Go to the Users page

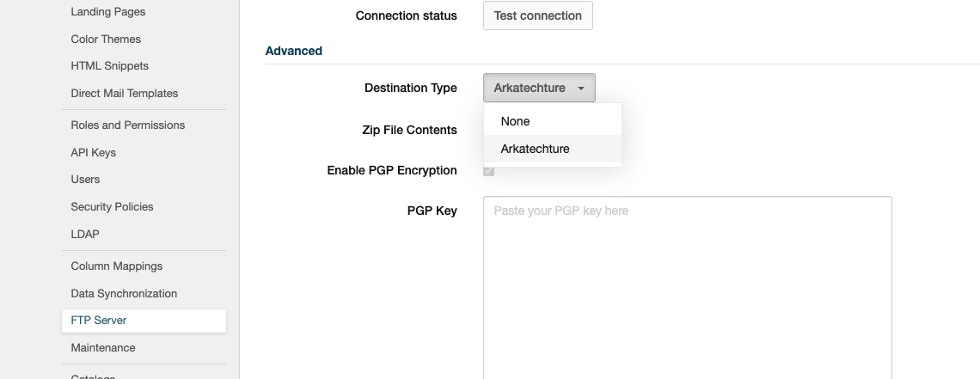coord(85,180)
